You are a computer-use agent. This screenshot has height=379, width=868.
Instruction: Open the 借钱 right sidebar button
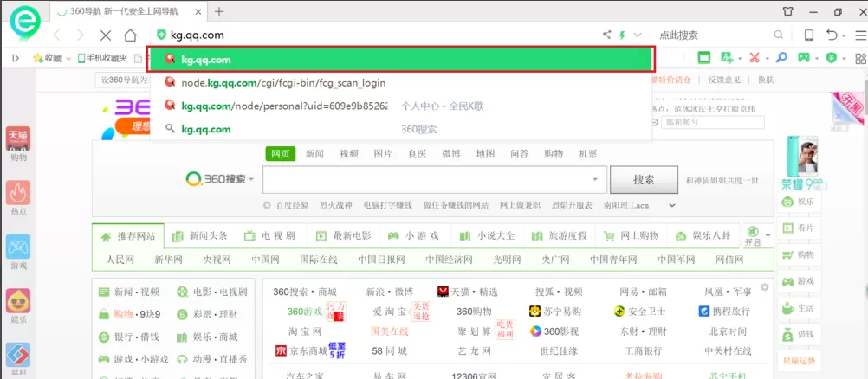pos(799,334)
